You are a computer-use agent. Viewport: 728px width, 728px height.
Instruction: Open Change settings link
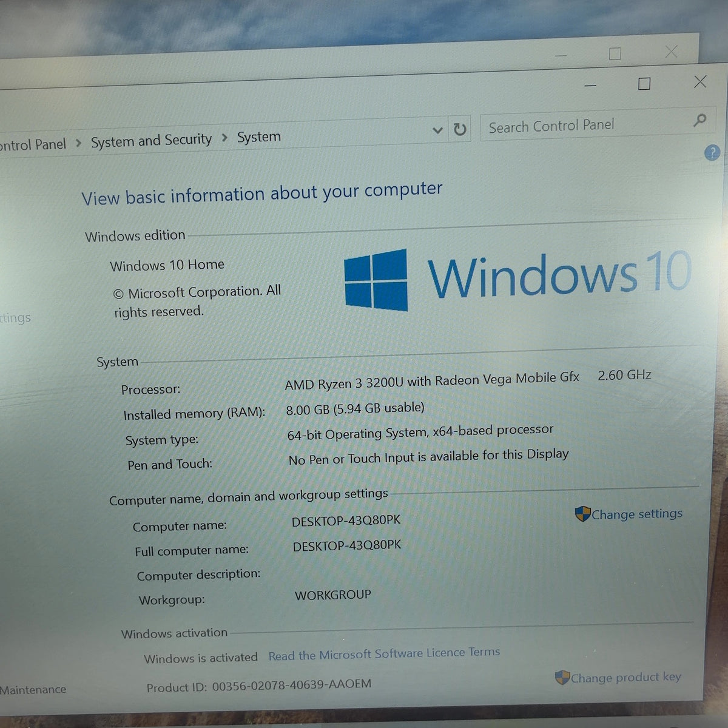pos(637,514)
